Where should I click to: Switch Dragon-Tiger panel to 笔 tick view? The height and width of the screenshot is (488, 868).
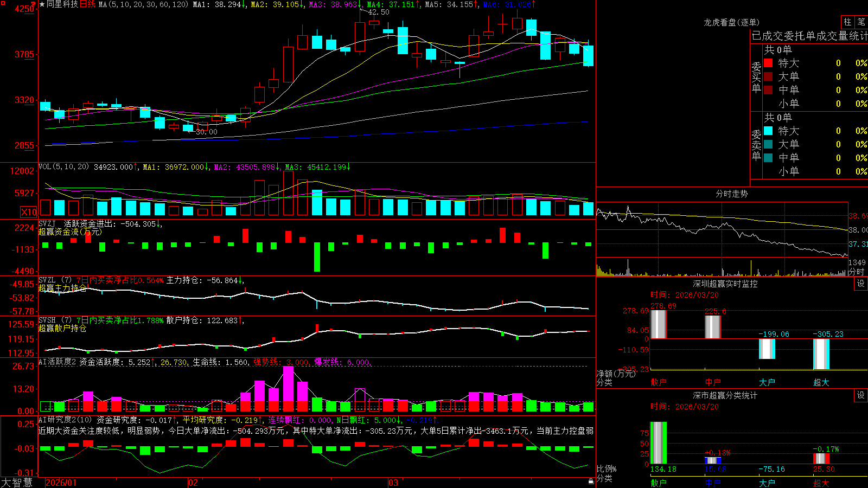click(861, 22)
